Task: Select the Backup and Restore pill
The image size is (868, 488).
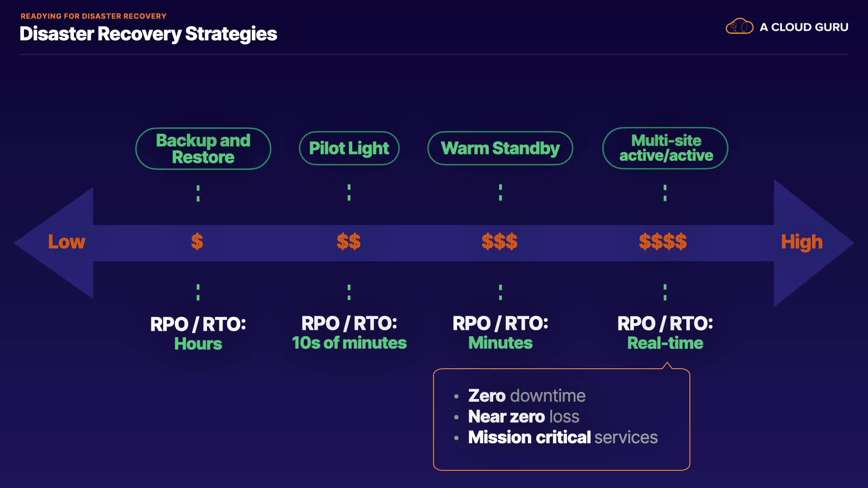Action: pos(203,149)
